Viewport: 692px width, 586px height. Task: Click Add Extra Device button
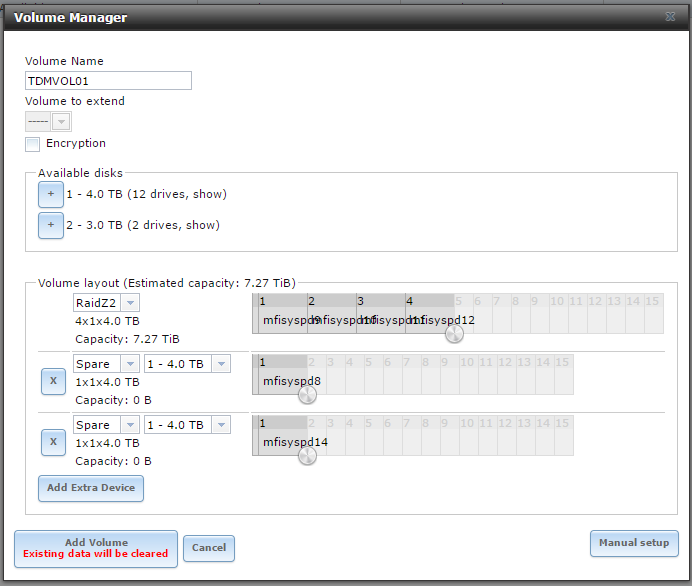click(x=91, y=488)
